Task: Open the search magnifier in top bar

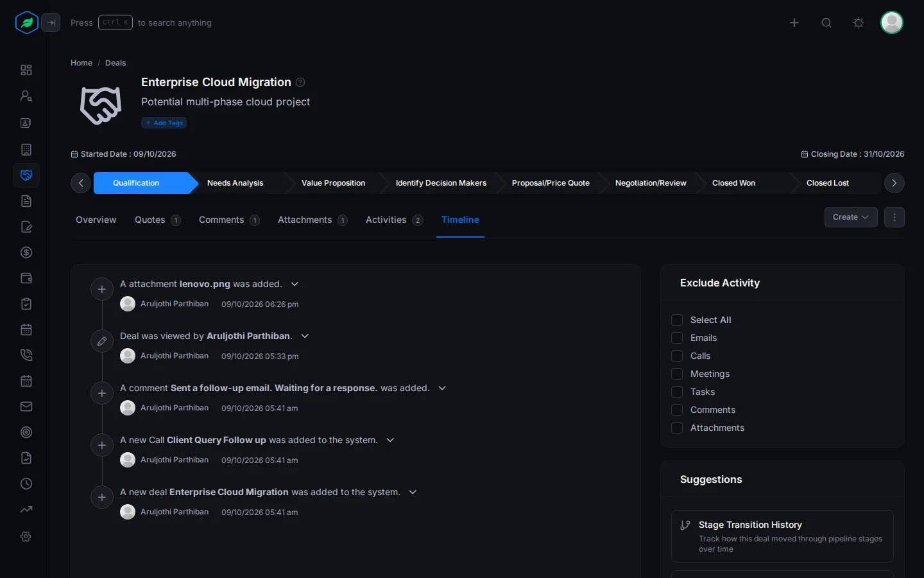Action: click(826, 22)
